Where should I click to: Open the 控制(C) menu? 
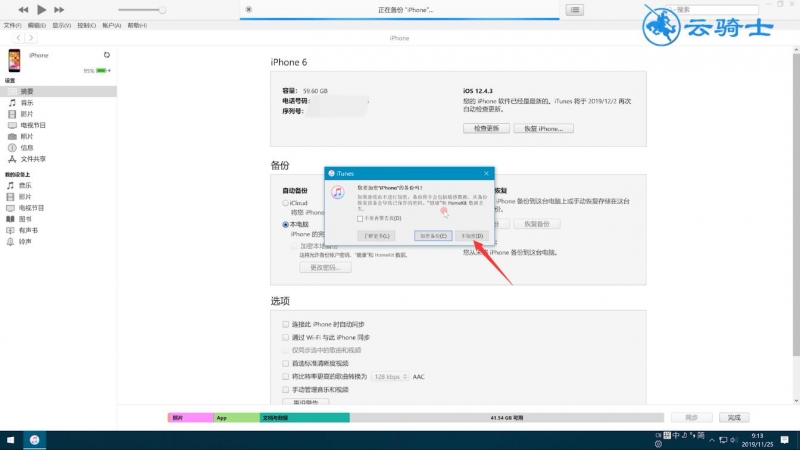[x=87, y=25]
